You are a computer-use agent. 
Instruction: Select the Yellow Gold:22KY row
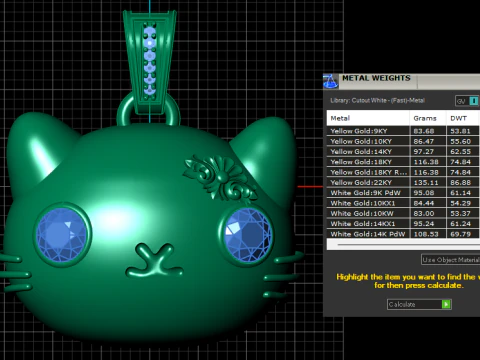click(403, 183)
